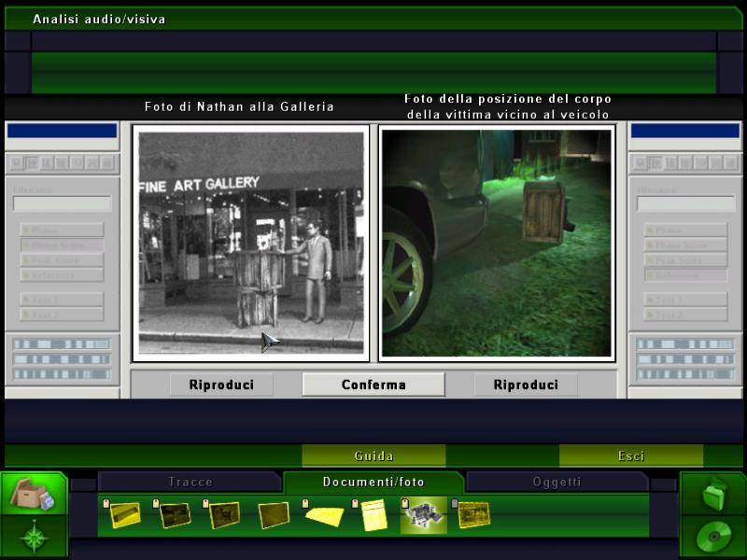Select the first photo in the inventory
747x560 pixels.
pyautogui.click(x=124, y=514)
